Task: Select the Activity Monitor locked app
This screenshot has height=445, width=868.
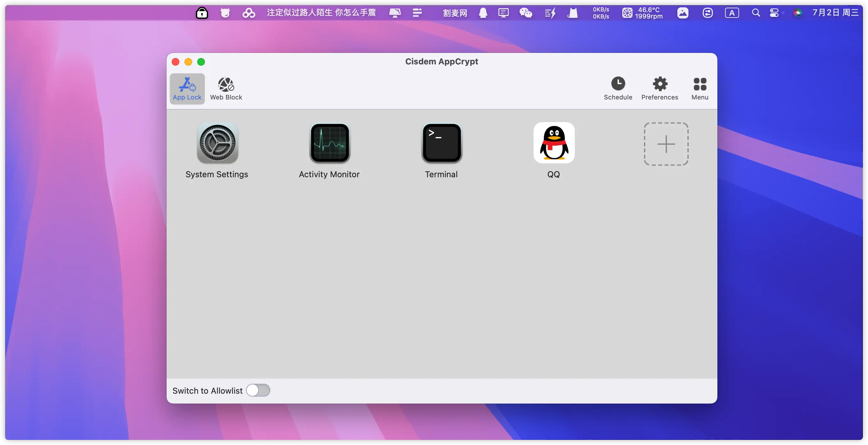Action: (x=330, y=143)
